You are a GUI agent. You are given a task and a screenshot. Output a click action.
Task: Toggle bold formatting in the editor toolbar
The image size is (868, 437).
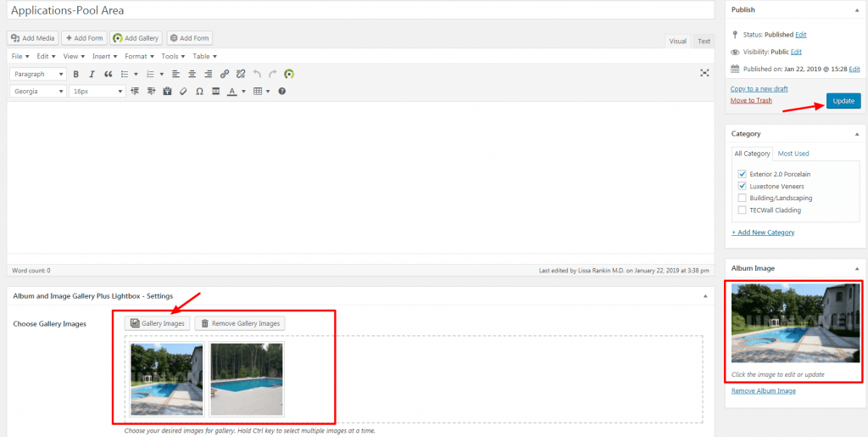point(76,75)
